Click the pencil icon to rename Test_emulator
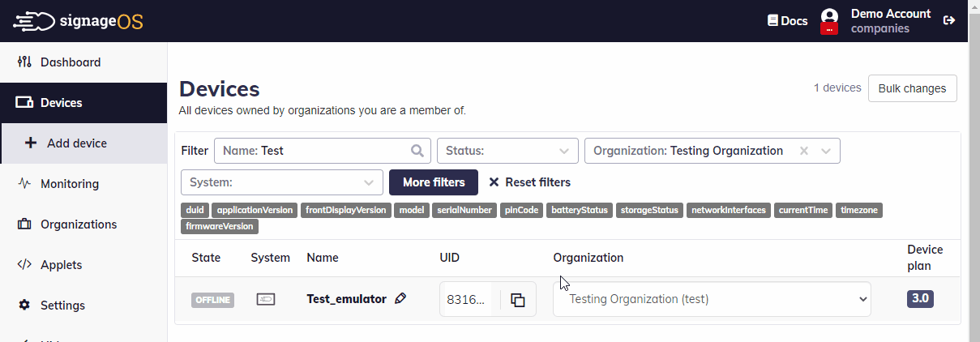The height and width of the screenshot is (342, 980). point(400,299)
